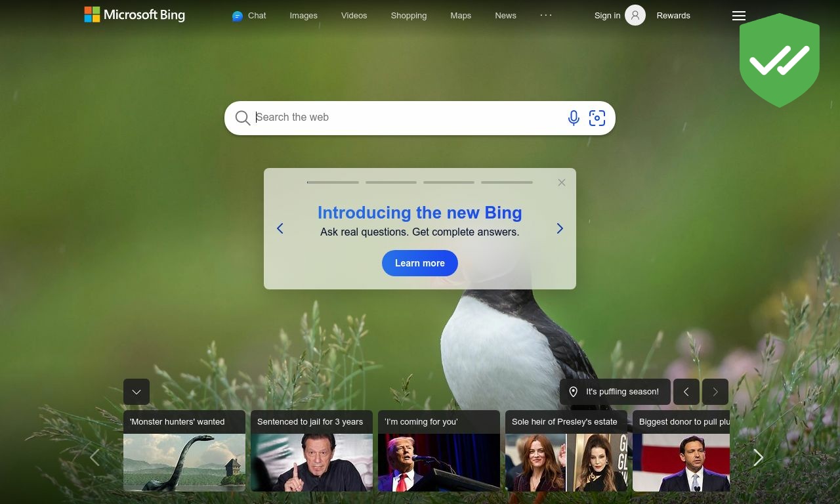This screenshot has height=504, width=840.
Task: Click the Learn more button
Action: point(420,263)
